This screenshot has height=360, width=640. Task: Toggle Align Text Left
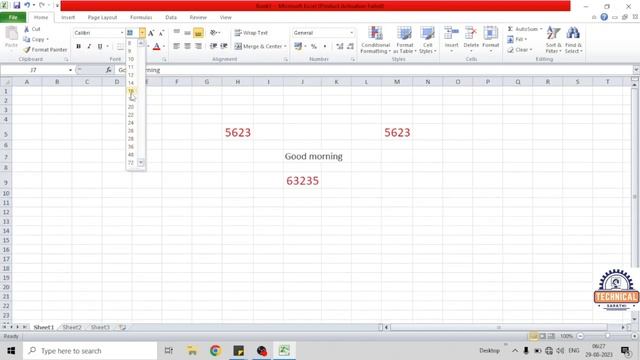tap(176, 46)
